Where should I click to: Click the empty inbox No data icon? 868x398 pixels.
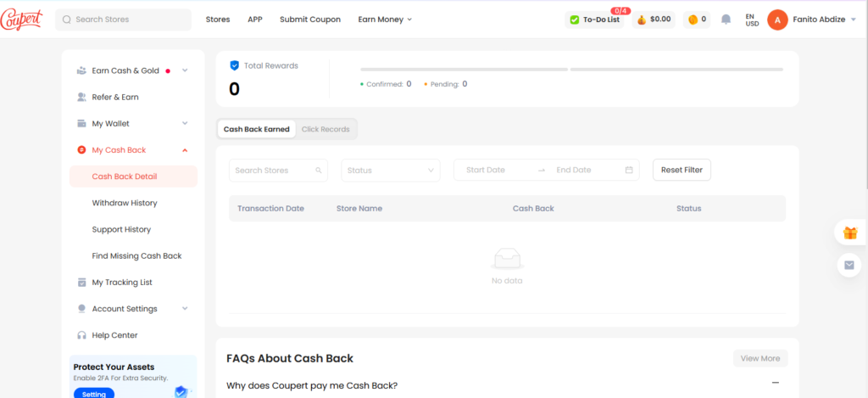(507, 259)
